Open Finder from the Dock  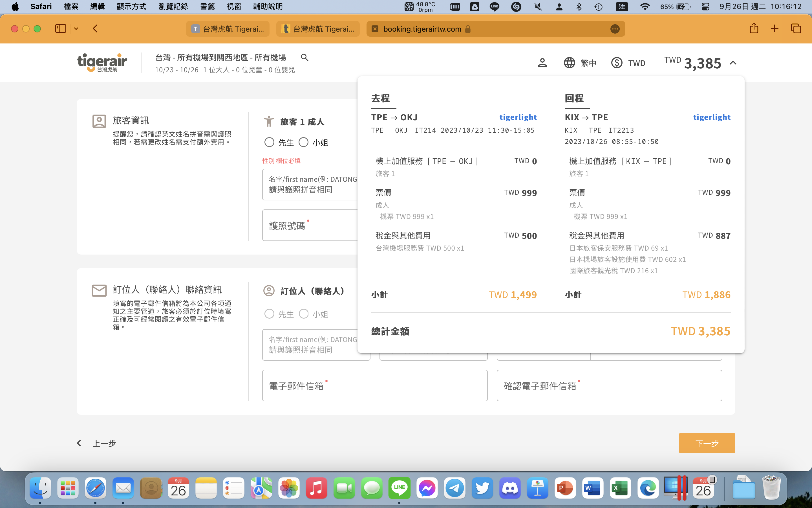[x=40, y=488]
